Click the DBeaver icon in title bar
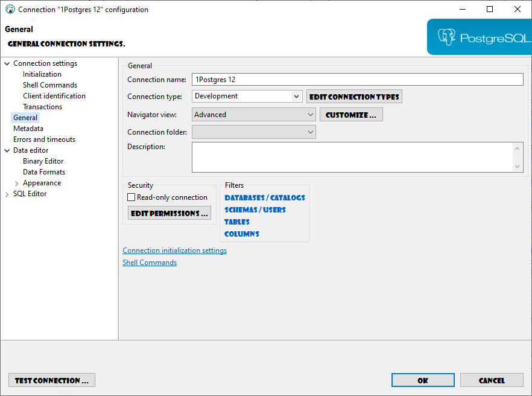This screenshot has width=532, height=396. (x=10, y=9)
